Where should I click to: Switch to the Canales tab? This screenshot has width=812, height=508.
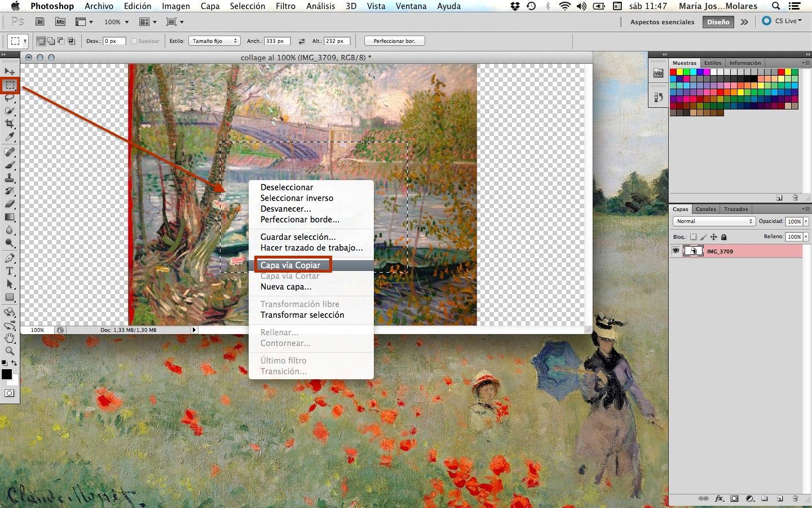point(705,209)
